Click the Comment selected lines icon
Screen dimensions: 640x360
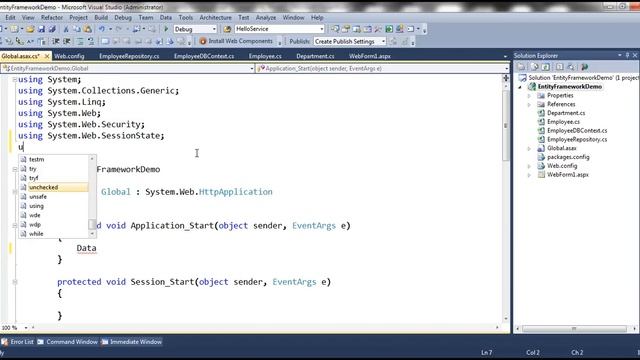(x=80, y=41)
